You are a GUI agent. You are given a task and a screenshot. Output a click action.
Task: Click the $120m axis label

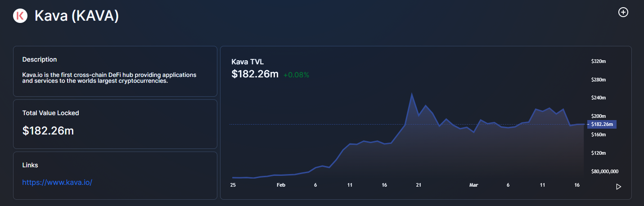(x=599, y=153)
